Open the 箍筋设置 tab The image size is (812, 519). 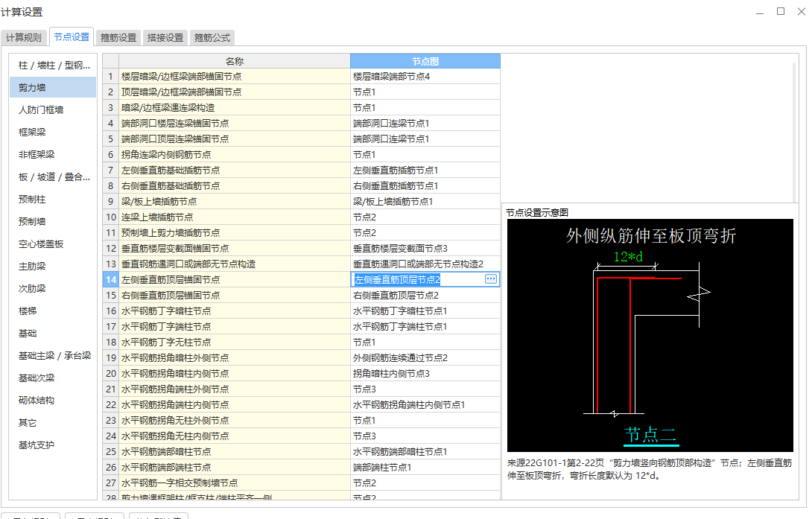pyautogui.click(x=118, y=37)
